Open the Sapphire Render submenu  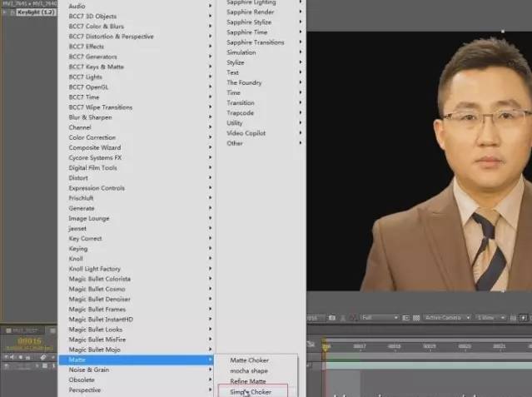[x=261, y=12]
